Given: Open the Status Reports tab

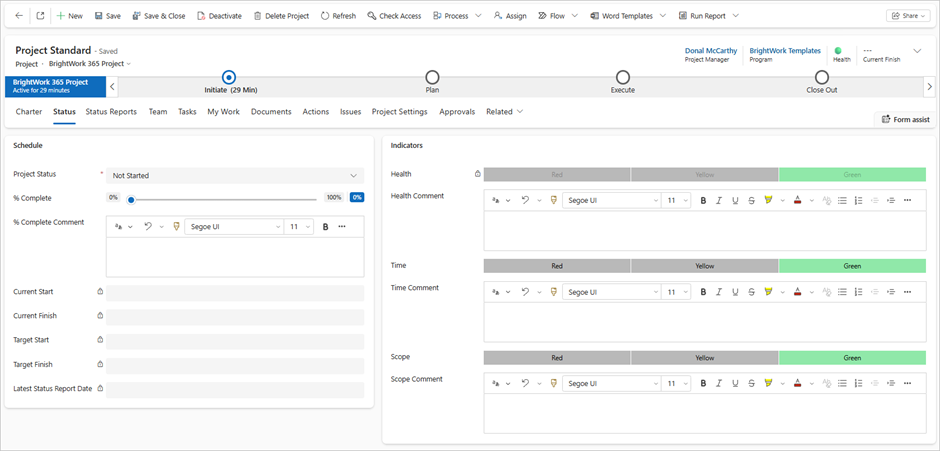Looking at the screenshot, I should tap(111, 112).
